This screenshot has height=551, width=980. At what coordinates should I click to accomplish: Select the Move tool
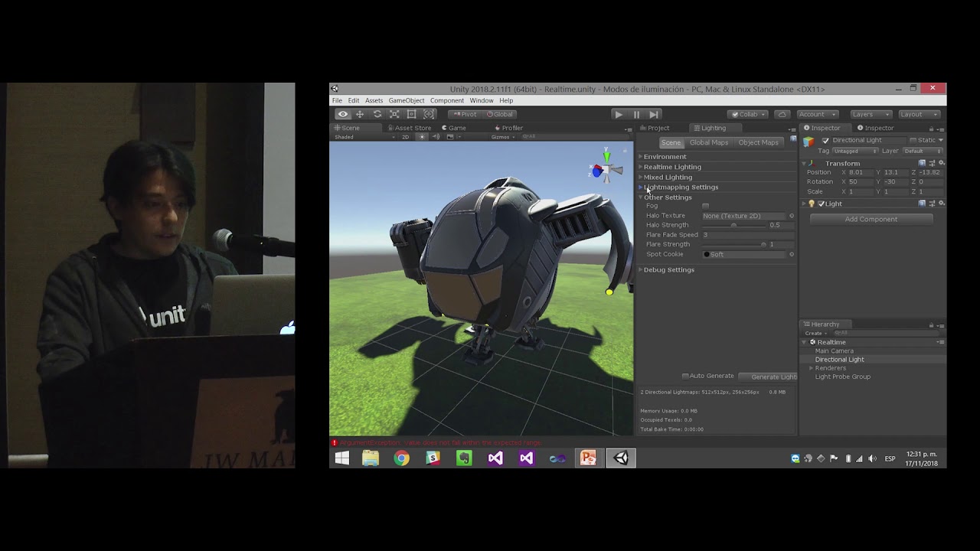(360, 114)
